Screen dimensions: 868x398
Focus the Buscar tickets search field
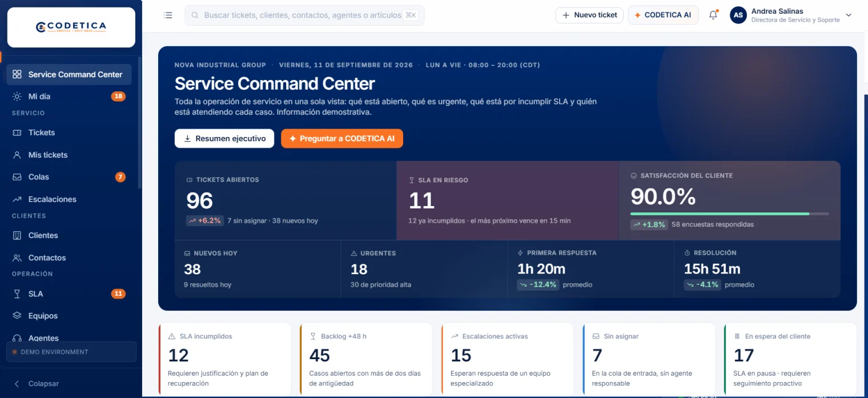click(304, 15)
